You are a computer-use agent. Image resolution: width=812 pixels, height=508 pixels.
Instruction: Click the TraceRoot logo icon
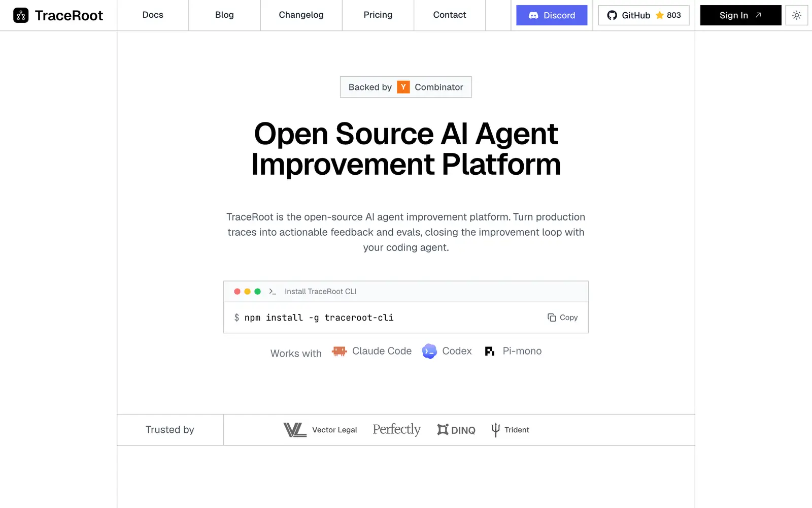coord(21,15)
